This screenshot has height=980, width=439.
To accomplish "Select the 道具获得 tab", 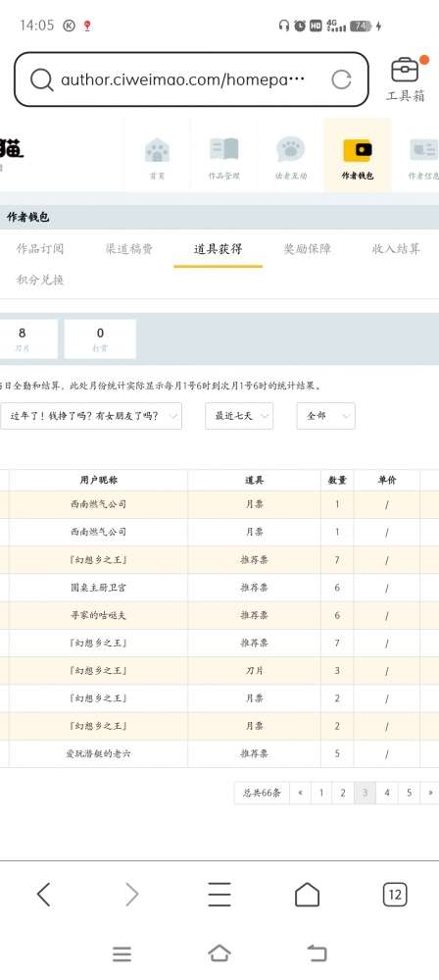I will tap(218, 249).
